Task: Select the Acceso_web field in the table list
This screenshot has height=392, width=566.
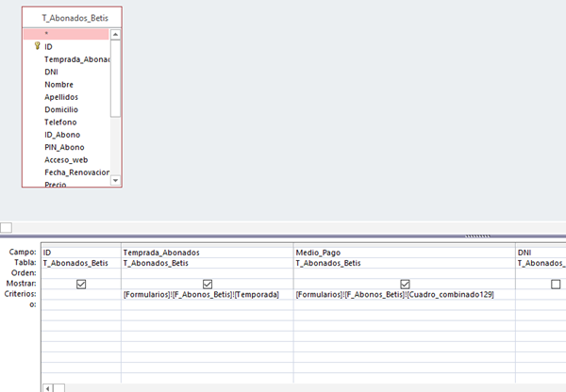Action: pos(66,160)
